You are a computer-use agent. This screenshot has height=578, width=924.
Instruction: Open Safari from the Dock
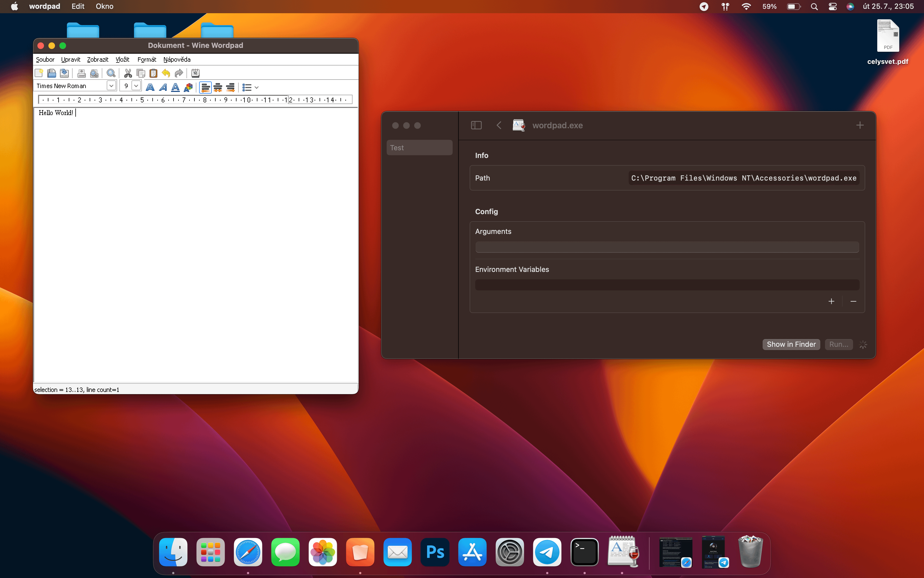(248, 552)
